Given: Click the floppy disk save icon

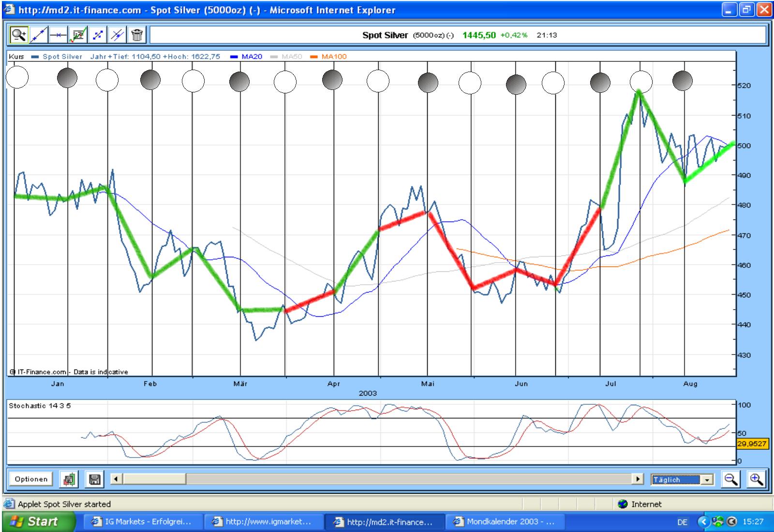Looking at the screenshot, I should [95, 479].
